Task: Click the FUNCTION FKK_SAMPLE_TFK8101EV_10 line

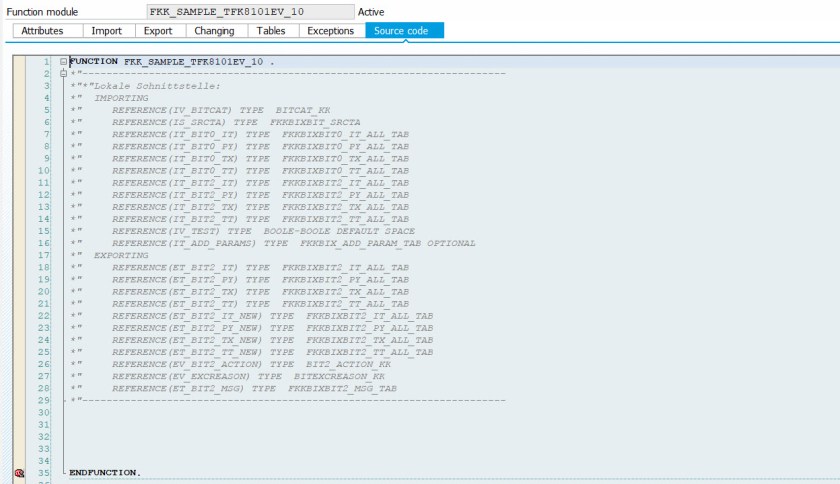Action: [x=172, y=62]
